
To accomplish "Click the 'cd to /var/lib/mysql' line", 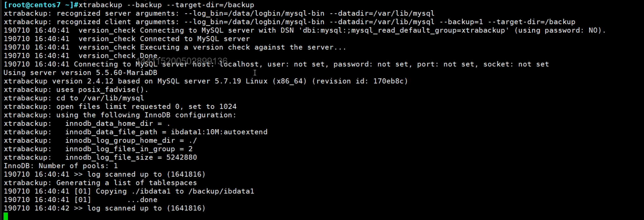I will pyautogui.click(x=100, y=98).
